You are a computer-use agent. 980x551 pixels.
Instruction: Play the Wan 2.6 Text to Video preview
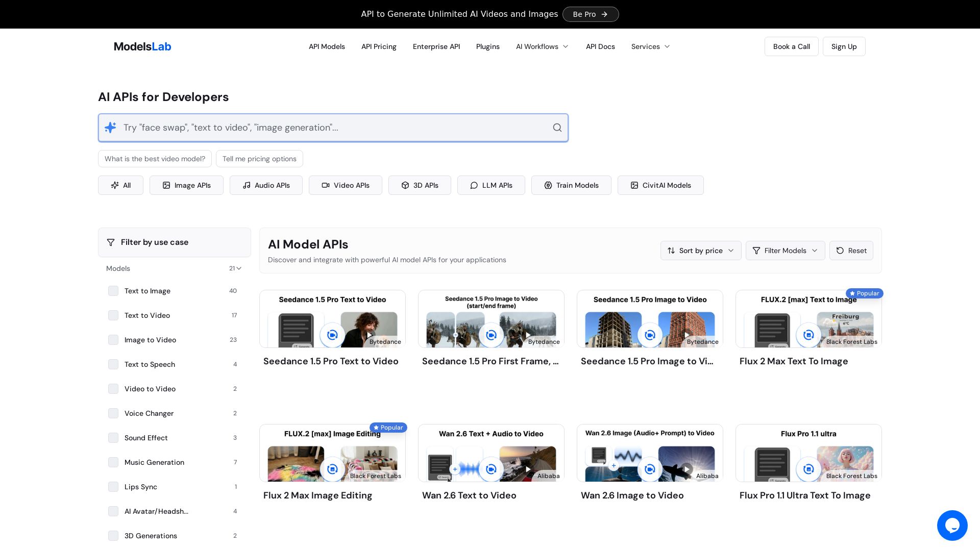coord(528,469)
